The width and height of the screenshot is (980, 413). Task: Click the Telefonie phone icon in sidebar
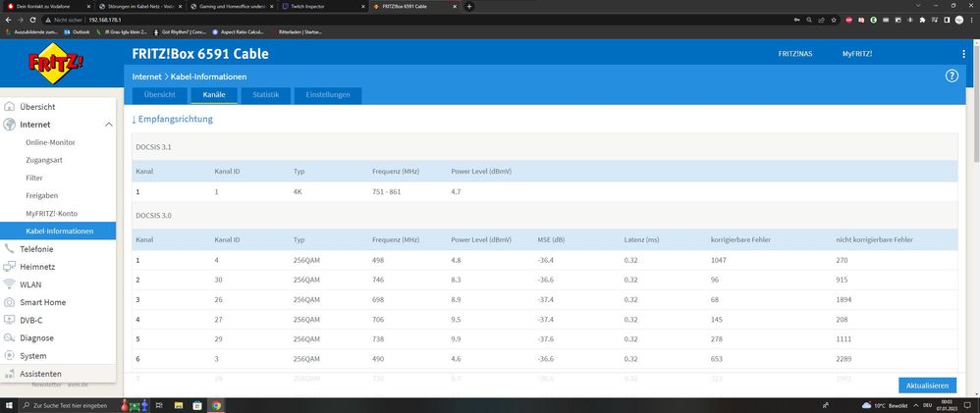9,249
